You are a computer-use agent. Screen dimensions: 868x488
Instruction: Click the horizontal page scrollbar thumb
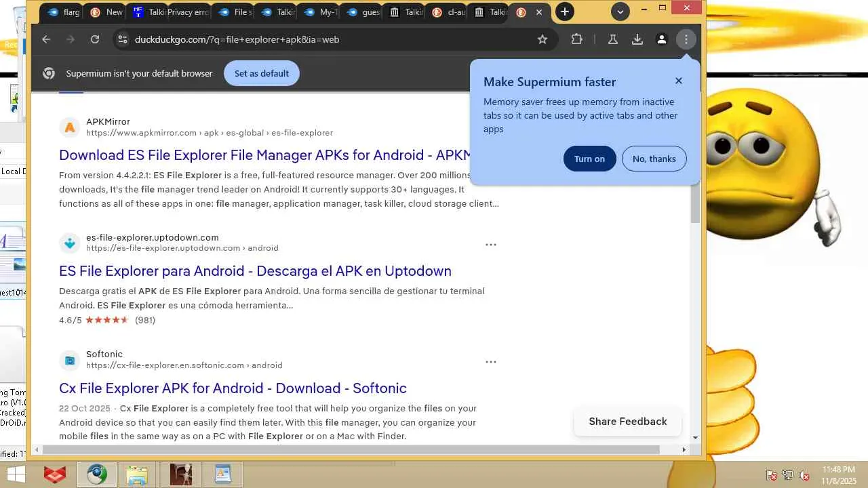tap(351, 449)
